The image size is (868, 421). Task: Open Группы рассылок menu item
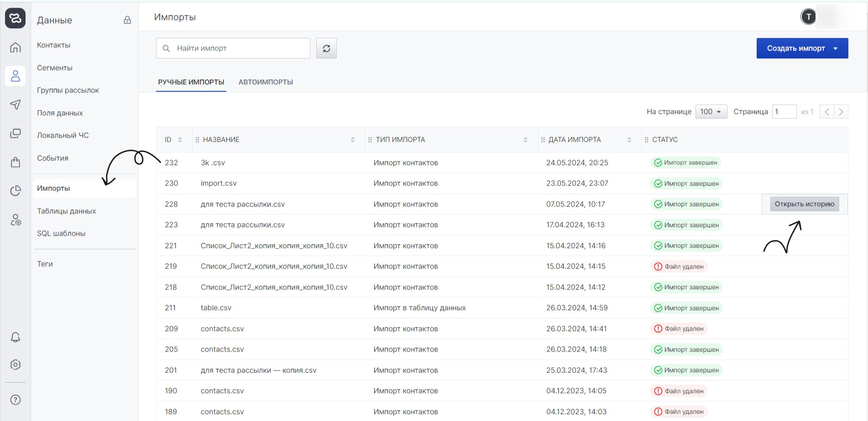68,90
